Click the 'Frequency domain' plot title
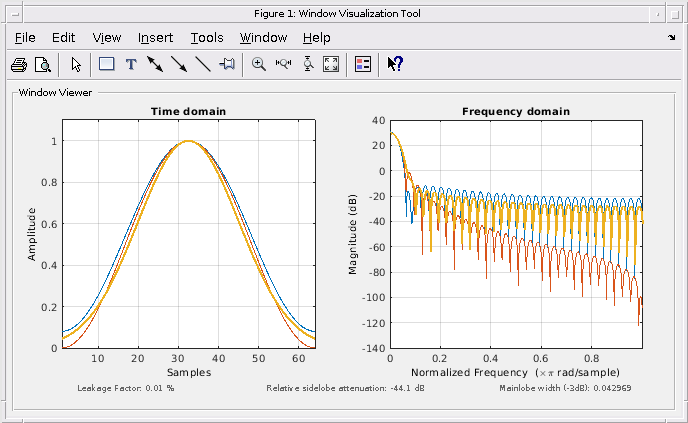The image size is (688, 423). [x=516, y=111]
